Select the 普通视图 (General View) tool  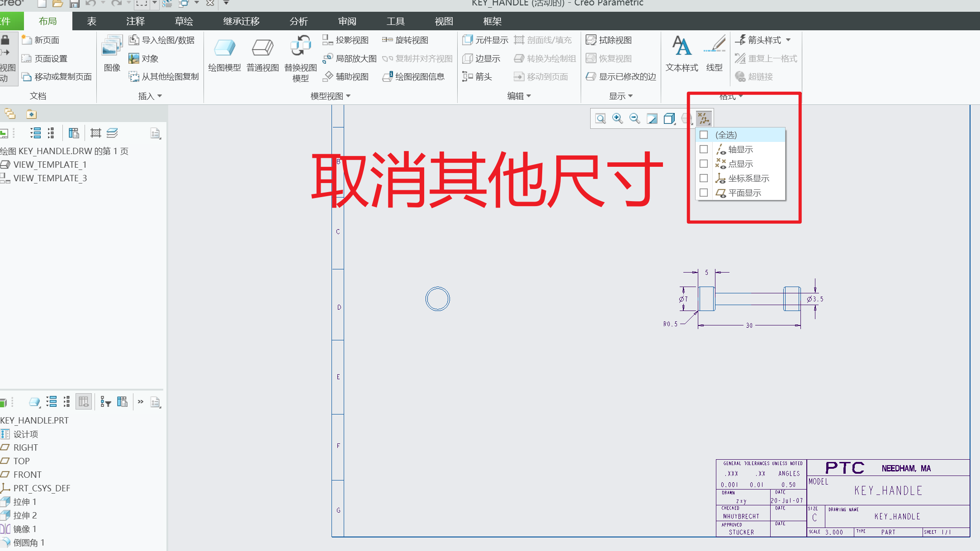point(262,53)
